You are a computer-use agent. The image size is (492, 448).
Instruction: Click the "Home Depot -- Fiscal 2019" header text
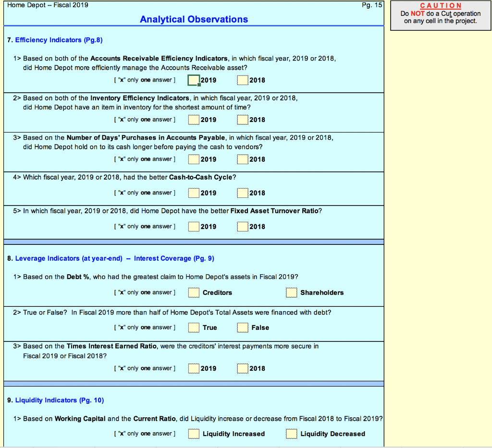point(48,5)
